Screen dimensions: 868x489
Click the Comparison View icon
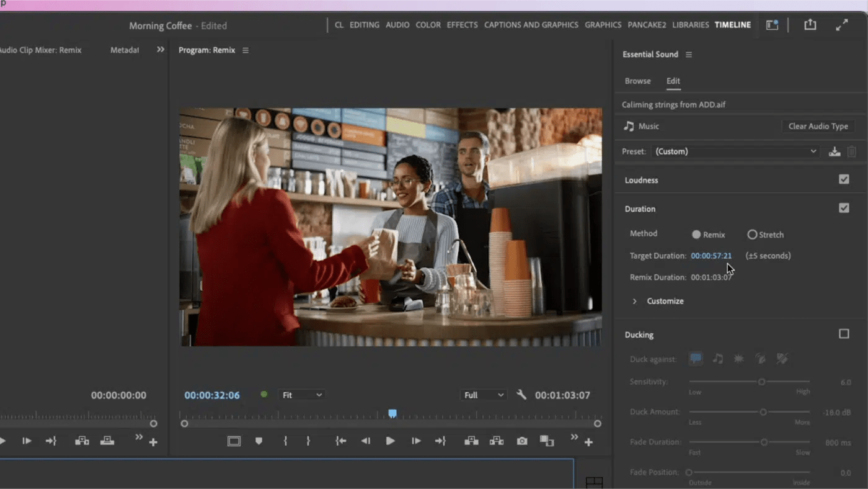(546, 441)
